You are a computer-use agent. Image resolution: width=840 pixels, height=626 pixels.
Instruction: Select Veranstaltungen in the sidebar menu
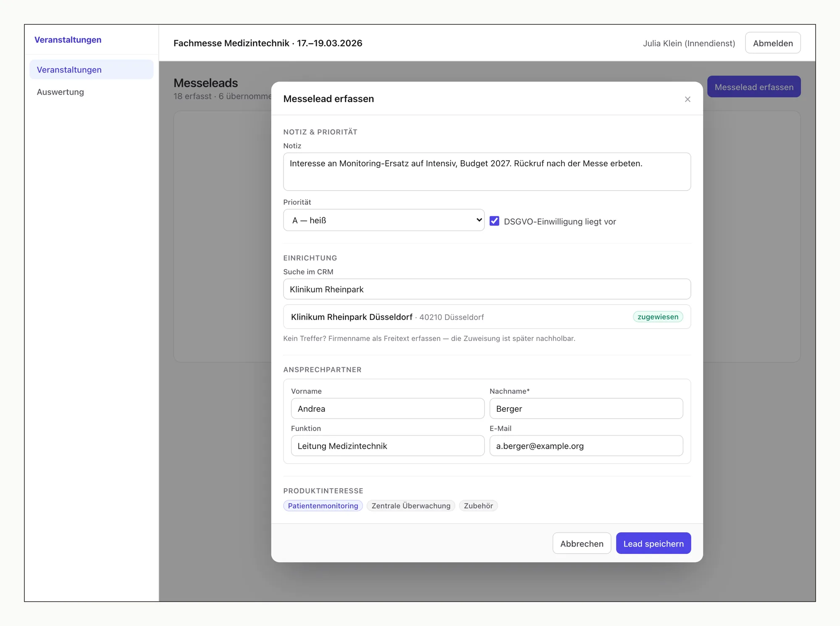click(92, 69)
